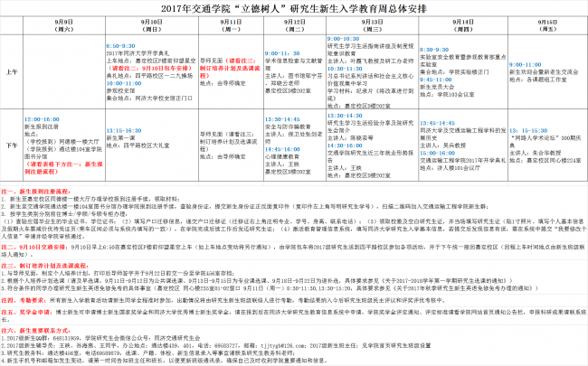Viewport: 588px width, 366px height.
Task: Click the '12:00-16:00' time entry
Action: click(42, 119)
